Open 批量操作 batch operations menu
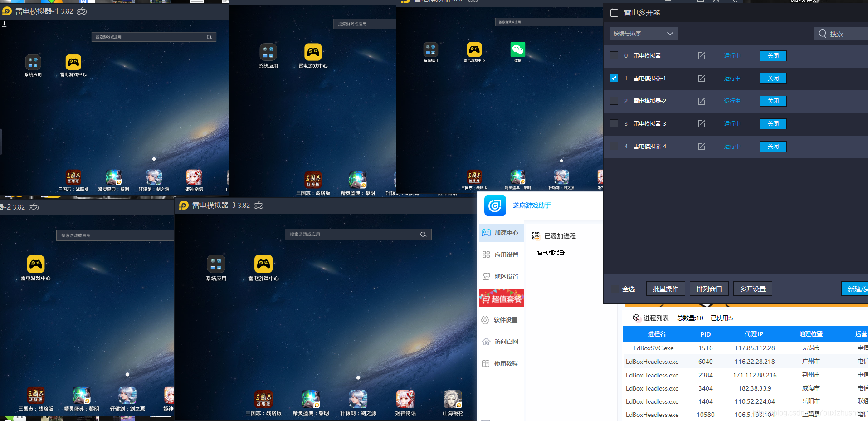This screenshot has height=421, width=868. tap(665, 289)
